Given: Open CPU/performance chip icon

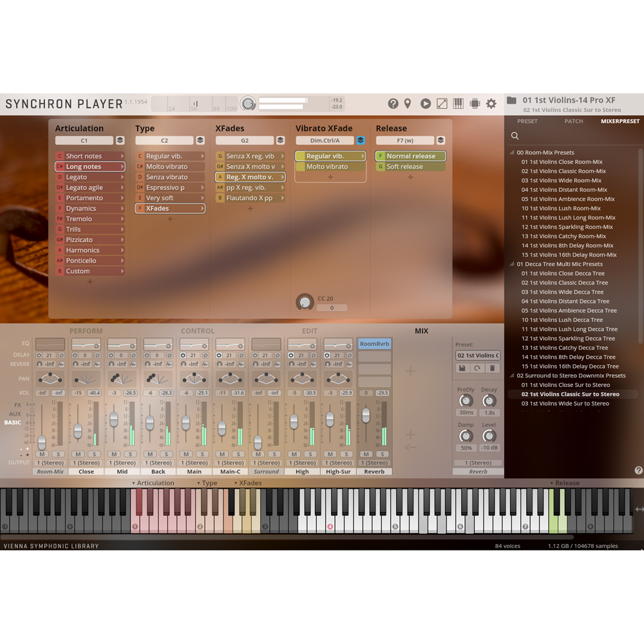Looking at the screenshot, I should (475, 103).
